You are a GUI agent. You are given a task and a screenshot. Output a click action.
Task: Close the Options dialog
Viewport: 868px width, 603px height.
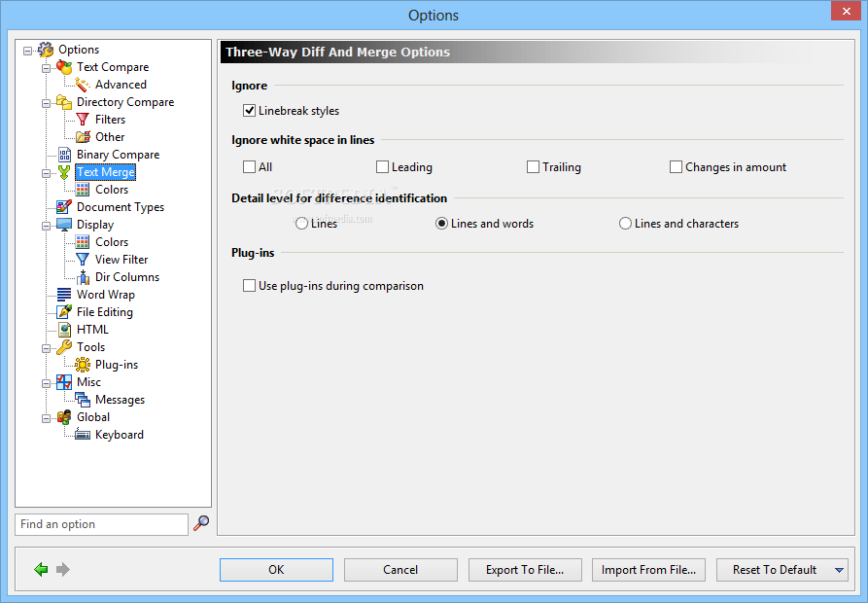(x=846, y=11)
